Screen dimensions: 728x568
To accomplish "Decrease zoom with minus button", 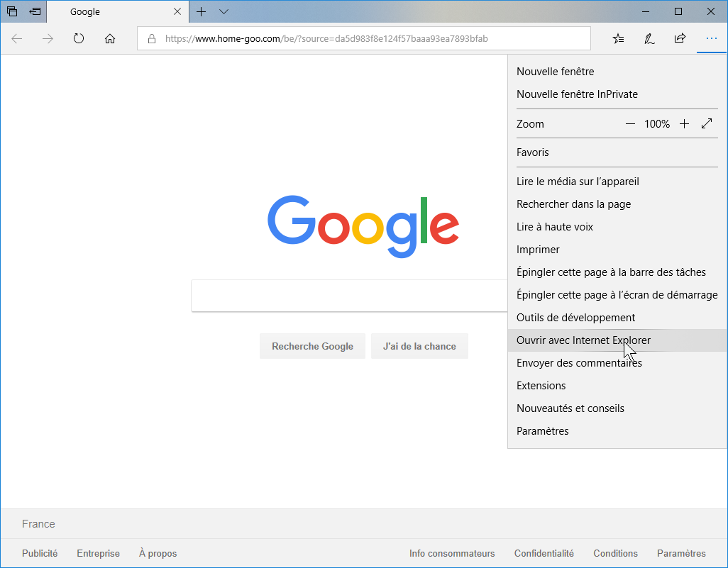I will point(630,124).
